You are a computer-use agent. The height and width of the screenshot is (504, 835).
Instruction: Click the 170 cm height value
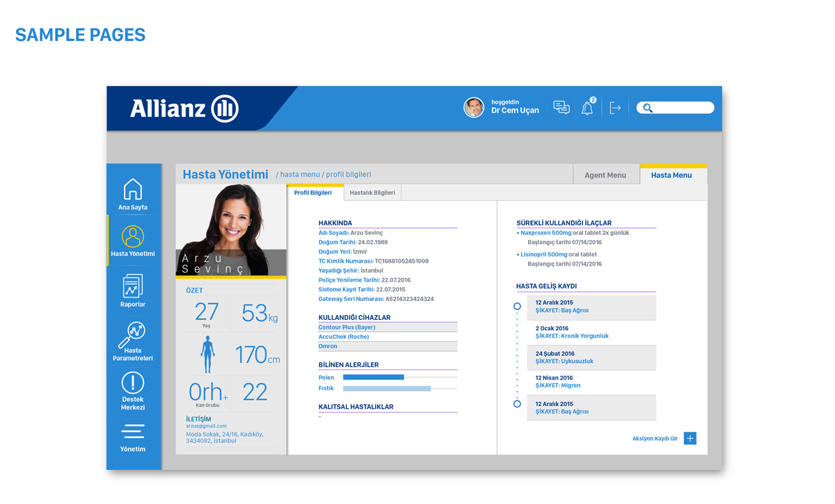257,355
